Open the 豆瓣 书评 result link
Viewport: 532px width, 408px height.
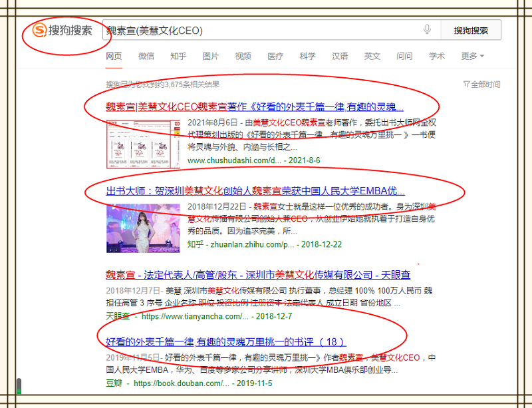(225, 342)
